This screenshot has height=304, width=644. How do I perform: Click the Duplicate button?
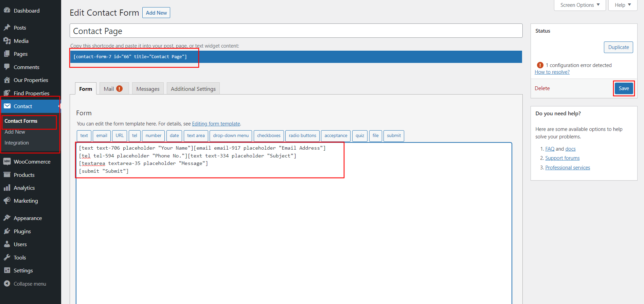pyautogui.click(x=618, y=47)
